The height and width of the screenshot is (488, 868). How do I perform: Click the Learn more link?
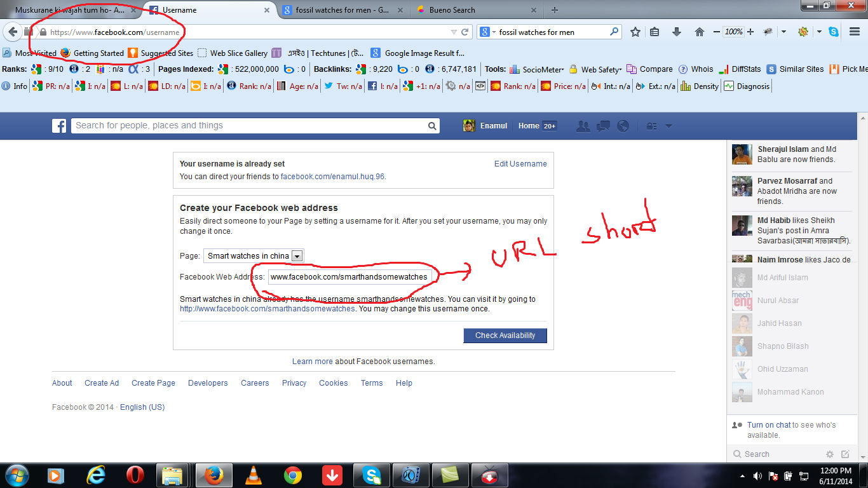click(x=313, y=362)
